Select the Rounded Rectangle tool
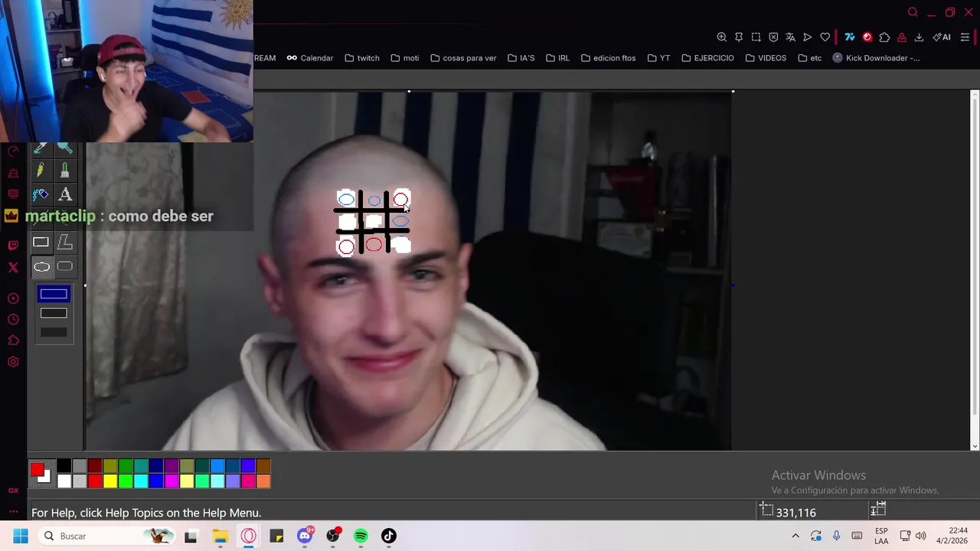980x551 pixels. click(x=65, y=267)
